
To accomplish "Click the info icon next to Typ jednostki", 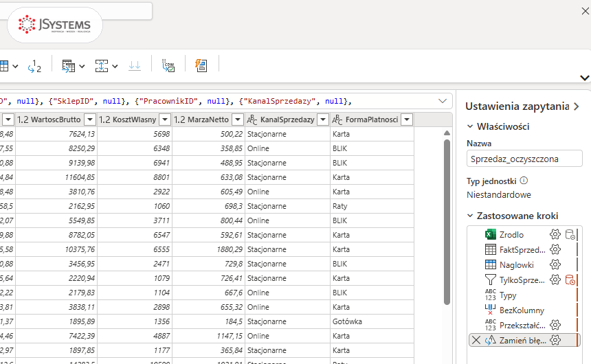I will (x=524, y=181).
